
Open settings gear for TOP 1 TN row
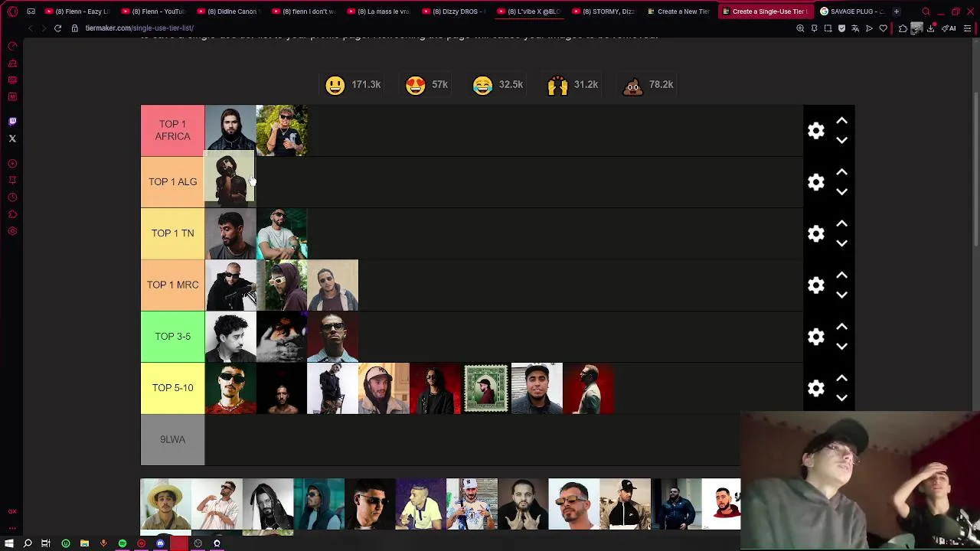[816, 233]
